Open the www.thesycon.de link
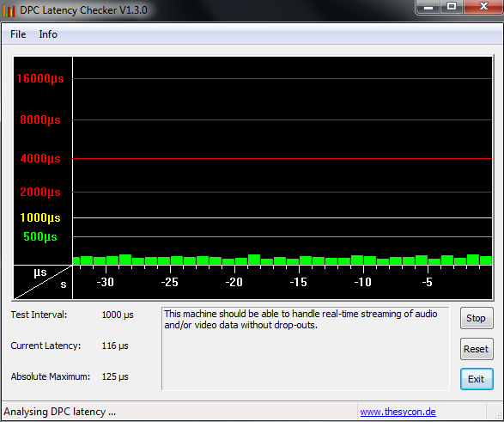Viewport: 504px width, 422px height. point(398,412)
